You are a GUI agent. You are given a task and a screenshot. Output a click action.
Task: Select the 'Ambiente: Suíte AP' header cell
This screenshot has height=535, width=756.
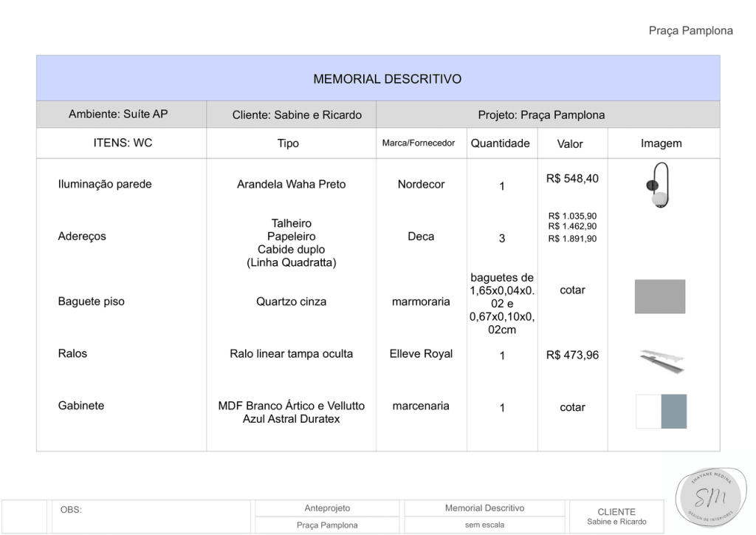(118, 115)
